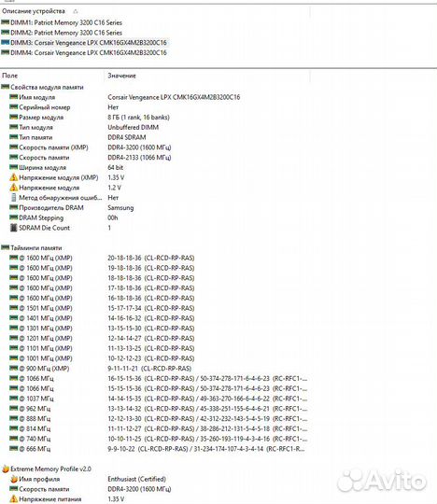The image size is (437, 504).
Task: Click Тайминги памяти section icon
Action: [x=6, y=247]
